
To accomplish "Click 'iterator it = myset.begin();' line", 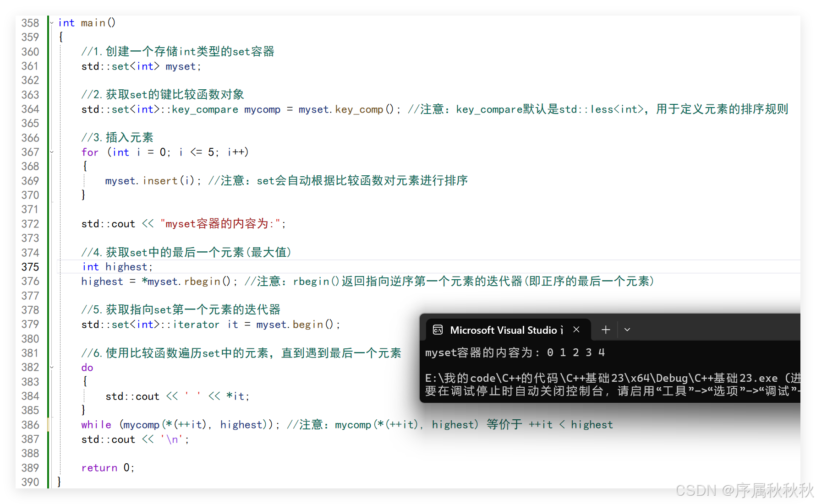I will (257, 325).
